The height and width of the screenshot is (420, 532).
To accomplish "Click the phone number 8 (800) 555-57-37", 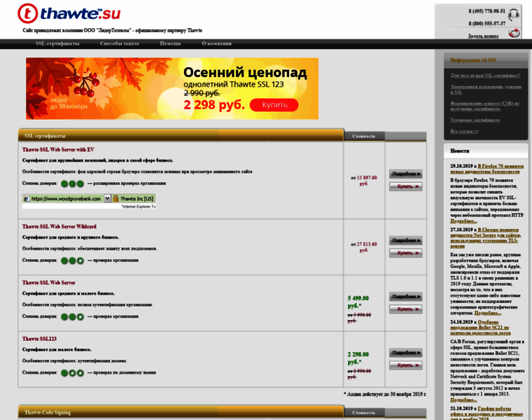I will pos(486,23).
